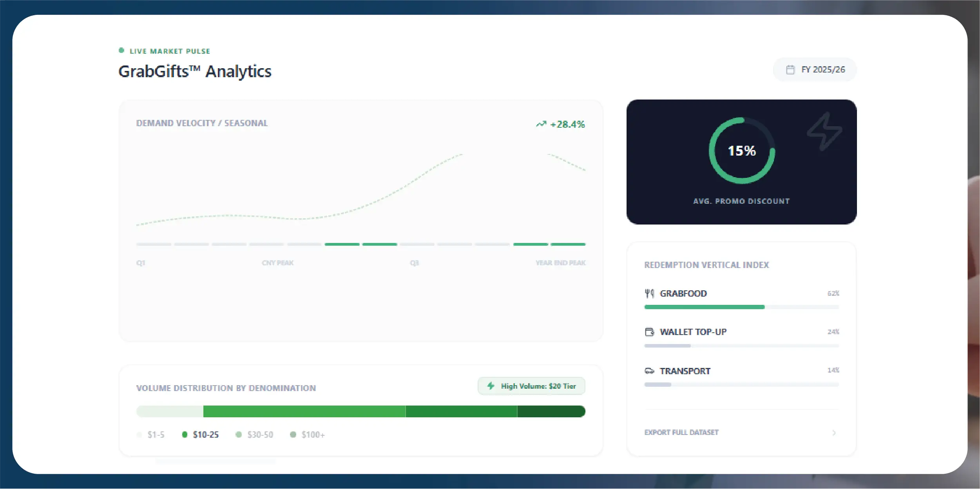This screenshot has width=980, height=489.
Task: Click the Transport car icon
Action: coord(649,371)
